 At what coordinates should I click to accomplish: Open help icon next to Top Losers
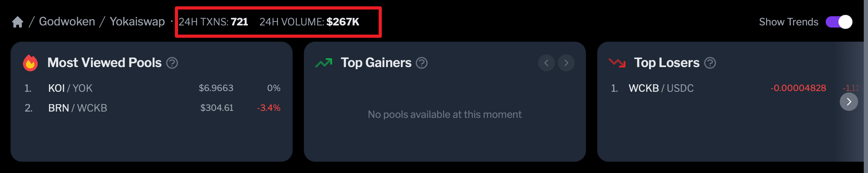coord(710,63)
